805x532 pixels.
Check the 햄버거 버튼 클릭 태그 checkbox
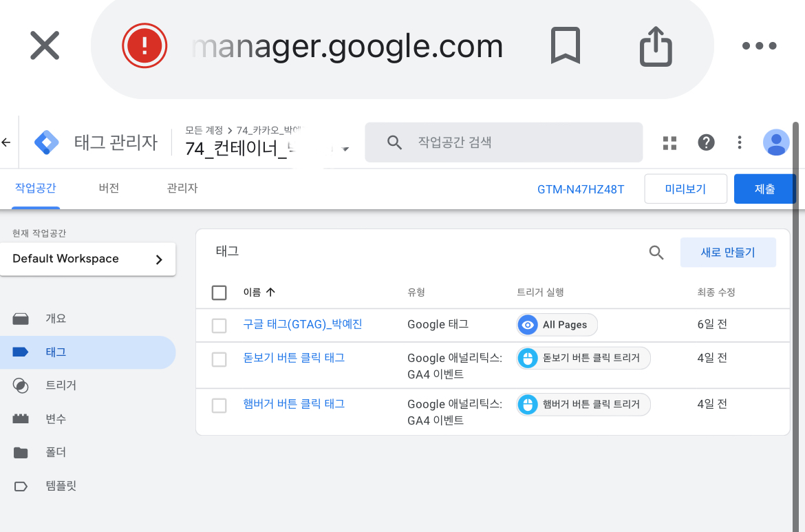click(x=219, y=405)
